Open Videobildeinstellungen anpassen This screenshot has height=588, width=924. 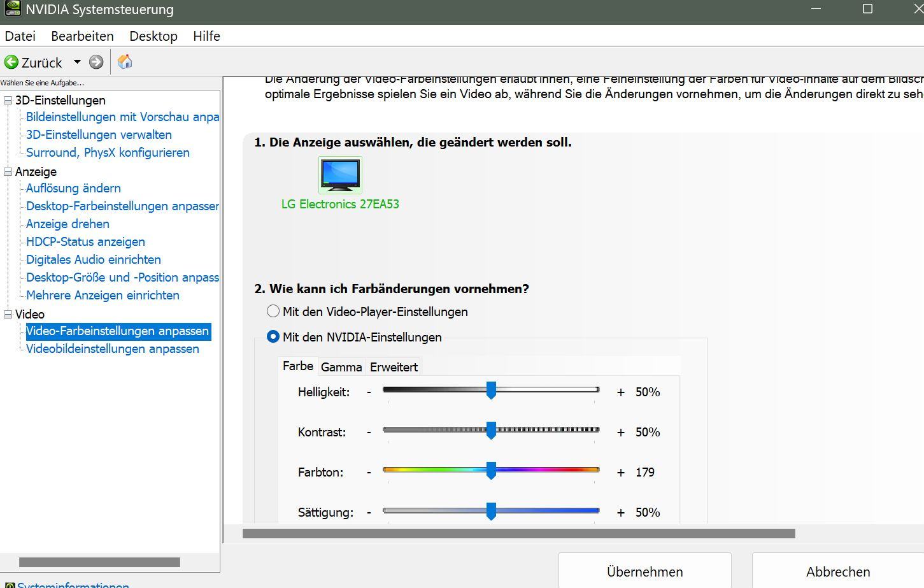click(113, 349)
